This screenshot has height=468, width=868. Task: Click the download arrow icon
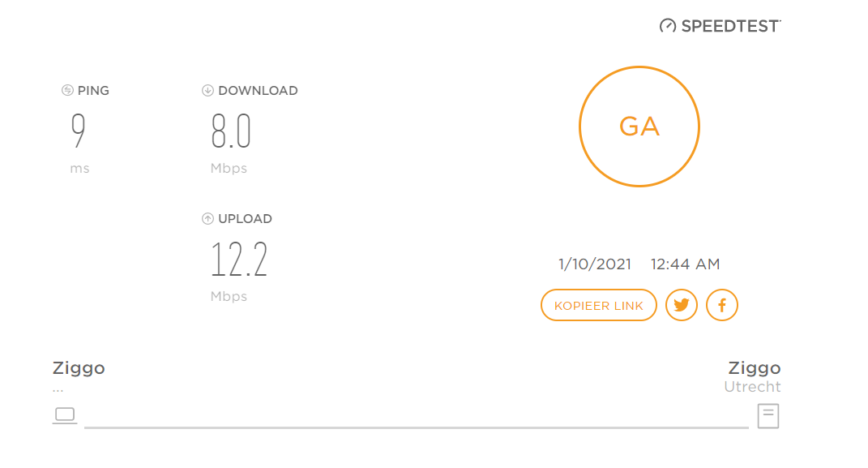[207, 90]
